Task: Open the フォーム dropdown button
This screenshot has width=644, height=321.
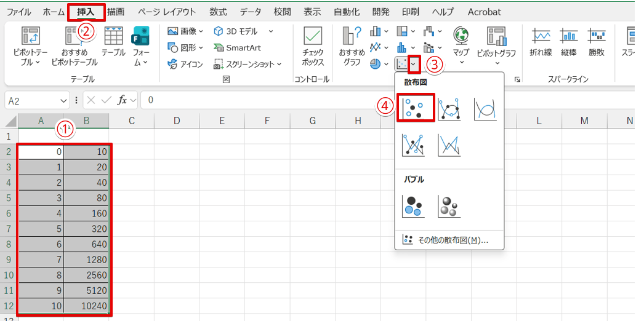Action: pyautogui.click(x=141, y=47)
